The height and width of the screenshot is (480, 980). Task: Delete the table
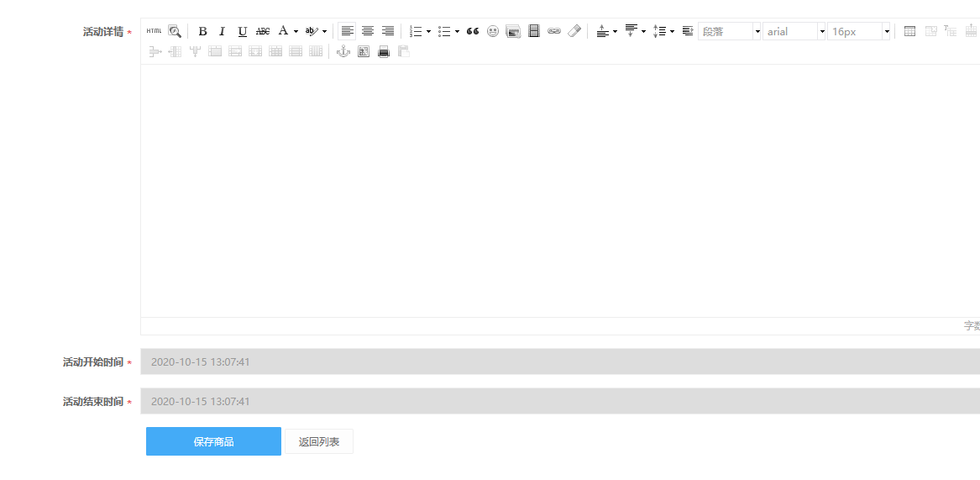coord(930,30)
